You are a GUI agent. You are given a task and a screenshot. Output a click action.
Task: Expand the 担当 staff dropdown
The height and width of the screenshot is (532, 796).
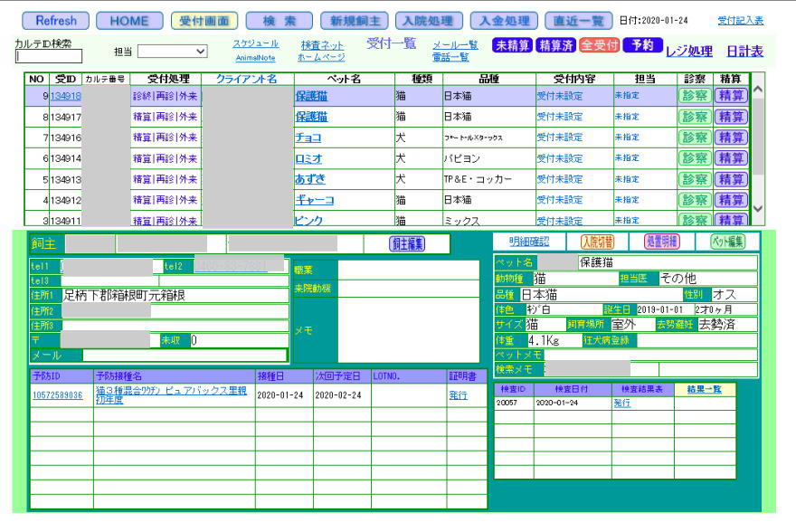click(172, 52)
